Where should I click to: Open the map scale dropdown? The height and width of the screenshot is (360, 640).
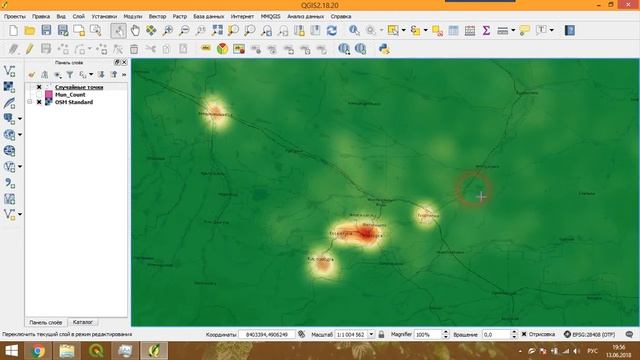click(371, 334)
